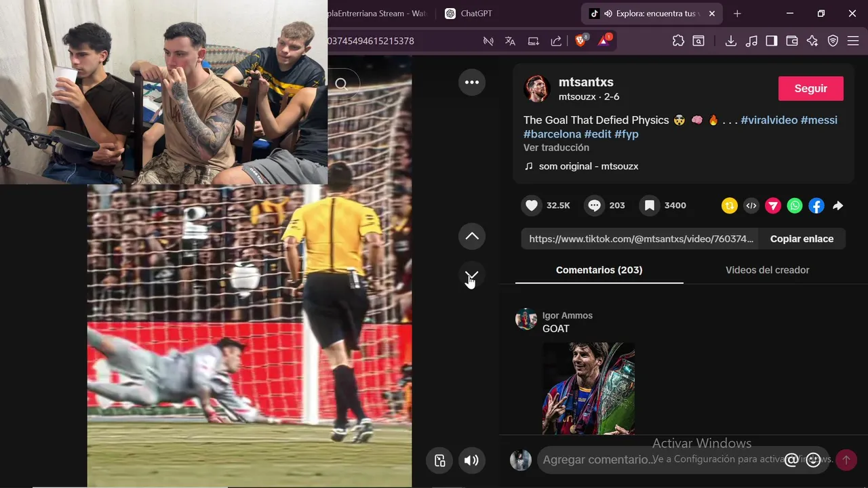
Task: Repost the video using yellow repost icon
Action: coord(730,205)
